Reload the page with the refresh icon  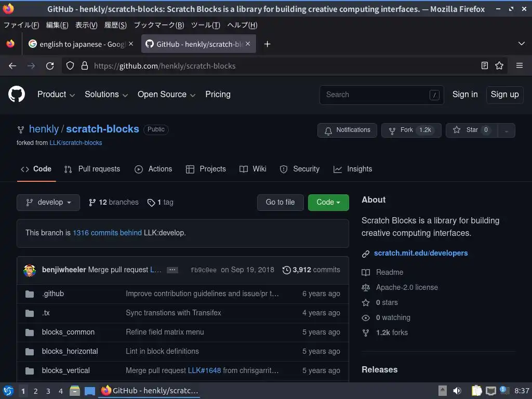click(x=50, y=66)
